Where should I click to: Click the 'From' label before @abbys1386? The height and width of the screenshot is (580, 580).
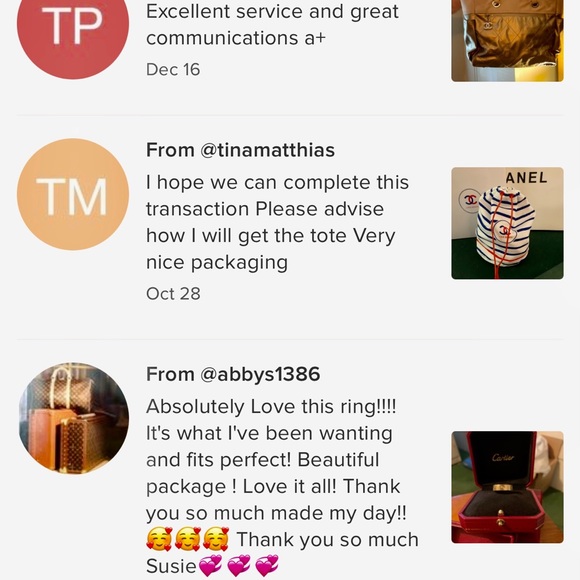[170, 374]
